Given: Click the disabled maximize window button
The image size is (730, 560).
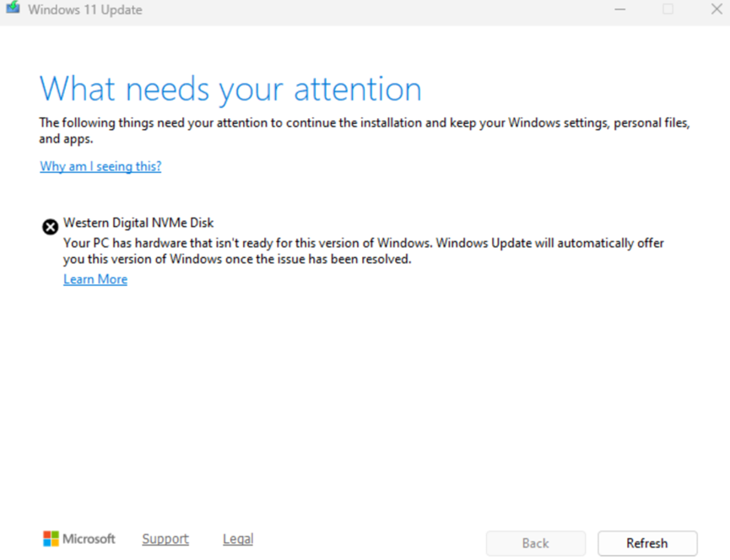Looking at the screenshot, I should 668,8.
